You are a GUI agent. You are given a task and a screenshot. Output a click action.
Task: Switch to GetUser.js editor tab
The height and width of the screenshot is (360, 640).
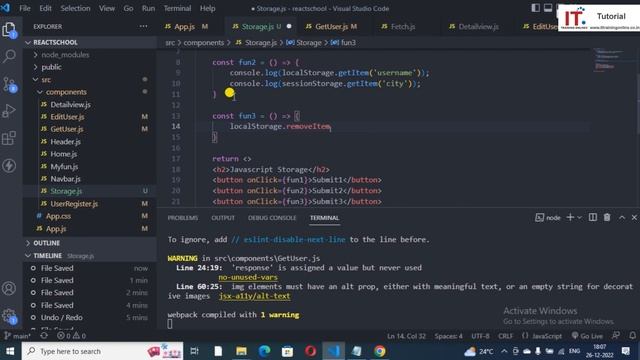click(x=331, y=27)
